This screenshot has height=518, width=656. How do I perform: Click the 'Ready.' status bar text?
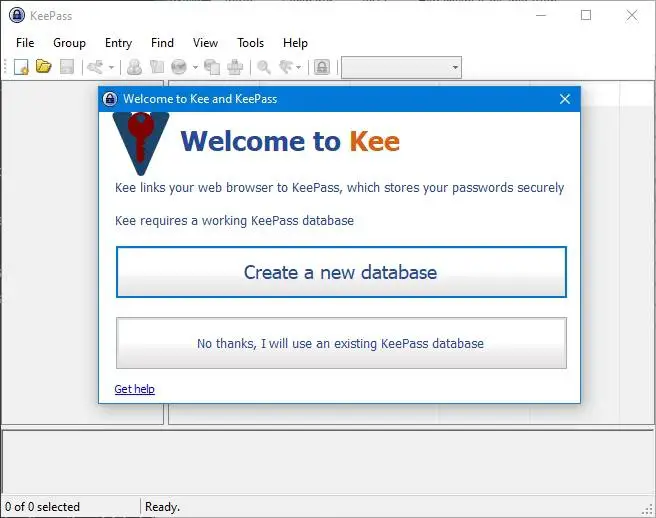[x=162, y=507]
